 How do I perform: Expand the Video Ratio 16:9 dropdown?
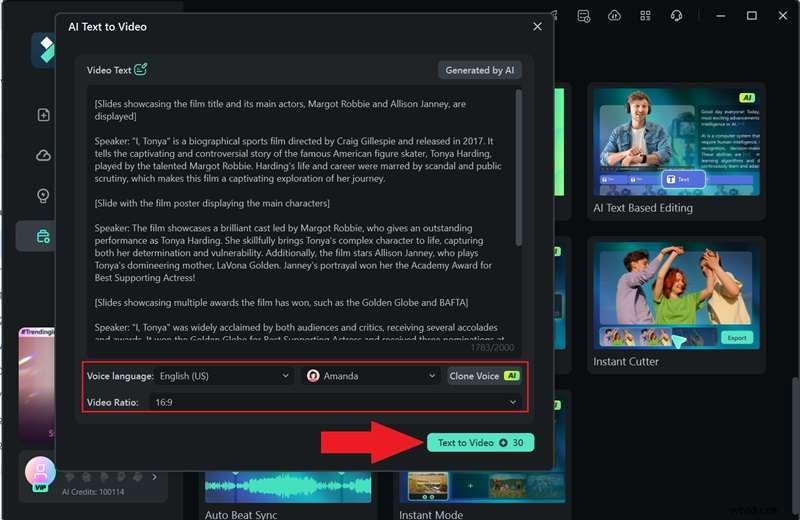pyautogui.click(x=335, y=402)
